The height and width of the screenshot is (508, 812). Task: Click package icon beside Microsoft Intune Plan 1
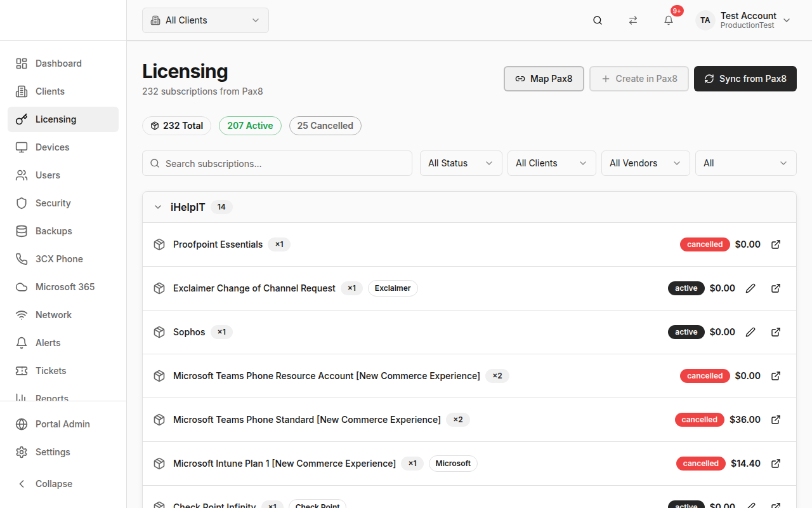tap(159, 464)
